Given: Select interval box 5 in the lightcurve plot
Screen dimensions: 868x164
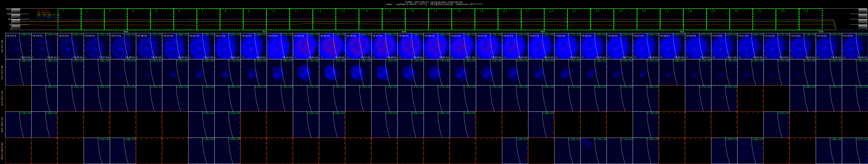Looking at the screenshot, I should (x=162, y=19).
